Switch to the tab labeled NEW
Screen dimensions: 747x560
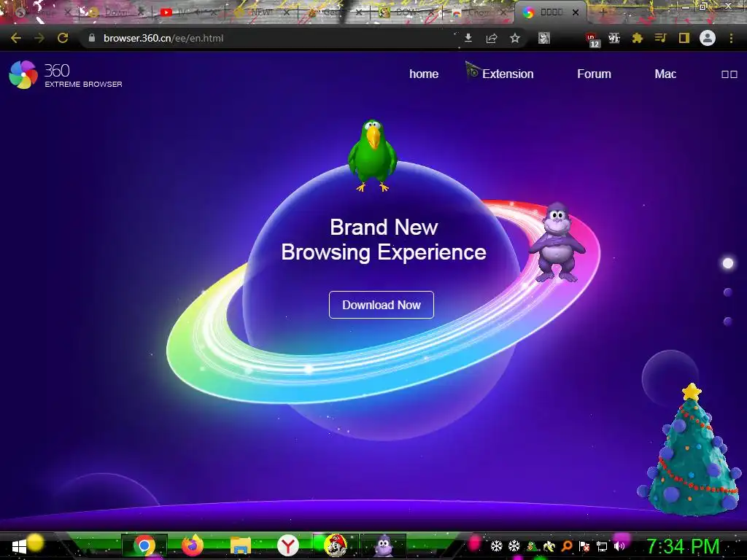(260, 12)
